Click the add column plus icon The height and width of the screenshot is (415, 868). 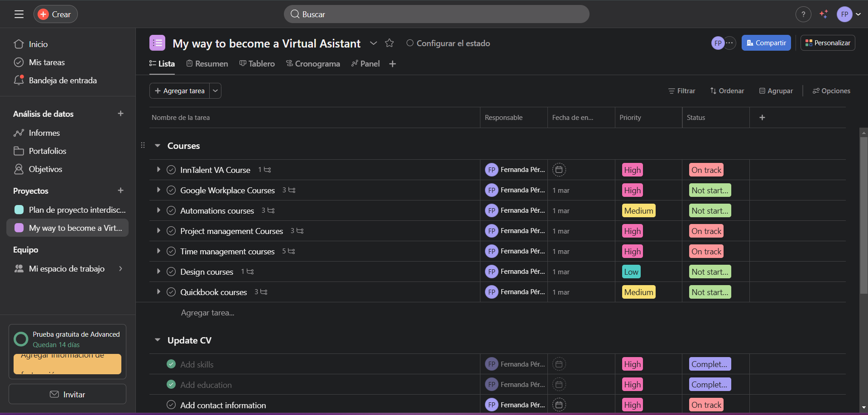(x=762, y=118)
